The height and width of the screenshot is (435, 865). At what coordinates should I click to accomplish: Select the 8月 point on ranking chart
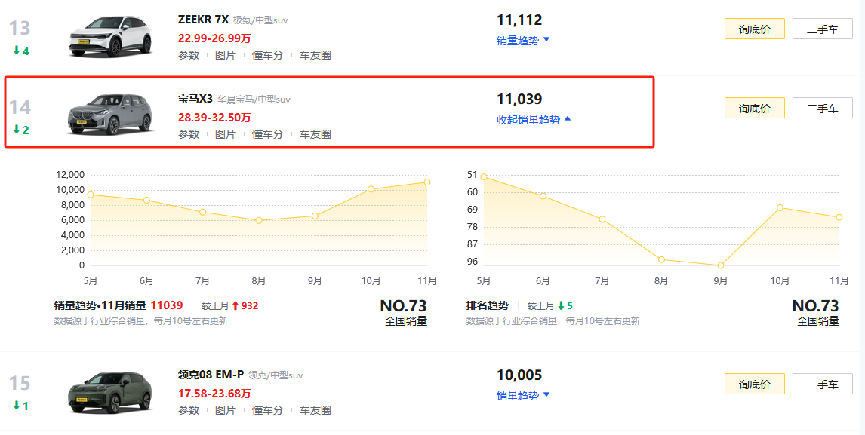click(x=661, y=259)
